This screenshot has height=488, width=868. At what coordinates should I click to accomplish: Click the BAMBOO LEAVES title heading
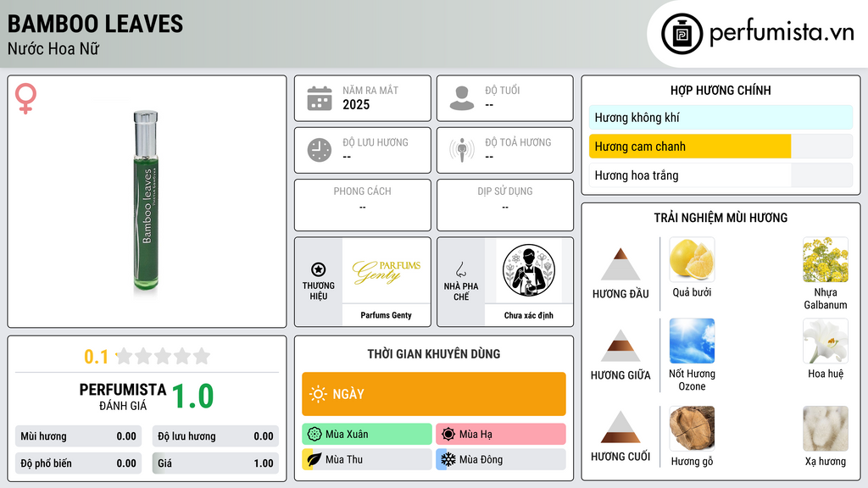pos(95,24)
